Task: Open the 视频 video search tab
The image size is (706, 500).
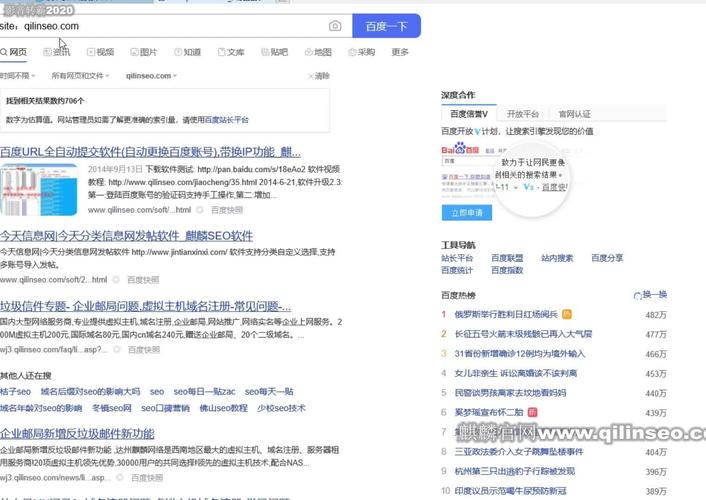Action: pyautogui.click(x=100, y=52)
